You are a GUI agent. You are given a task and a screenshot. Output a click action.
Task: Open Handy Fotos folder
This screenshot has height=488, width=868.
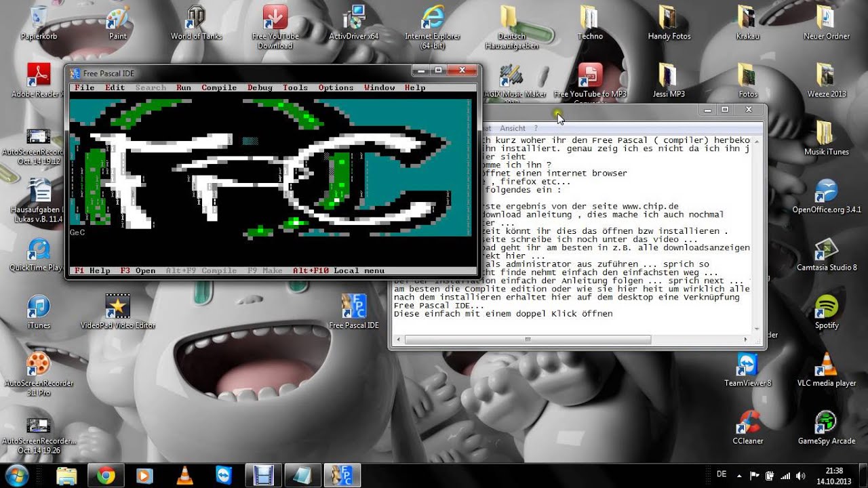[669, 22]
